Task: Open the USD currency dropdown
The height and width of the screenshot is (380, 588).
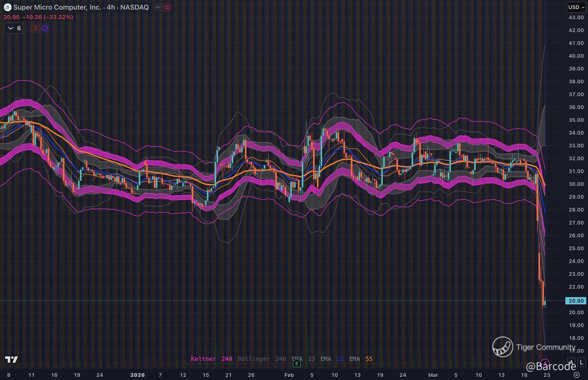Action: pos(576,7)
